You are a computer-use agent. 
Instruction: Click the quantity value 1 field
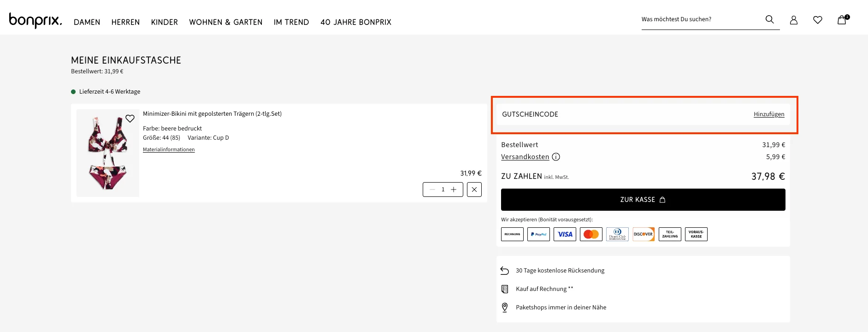coord(443,190)
